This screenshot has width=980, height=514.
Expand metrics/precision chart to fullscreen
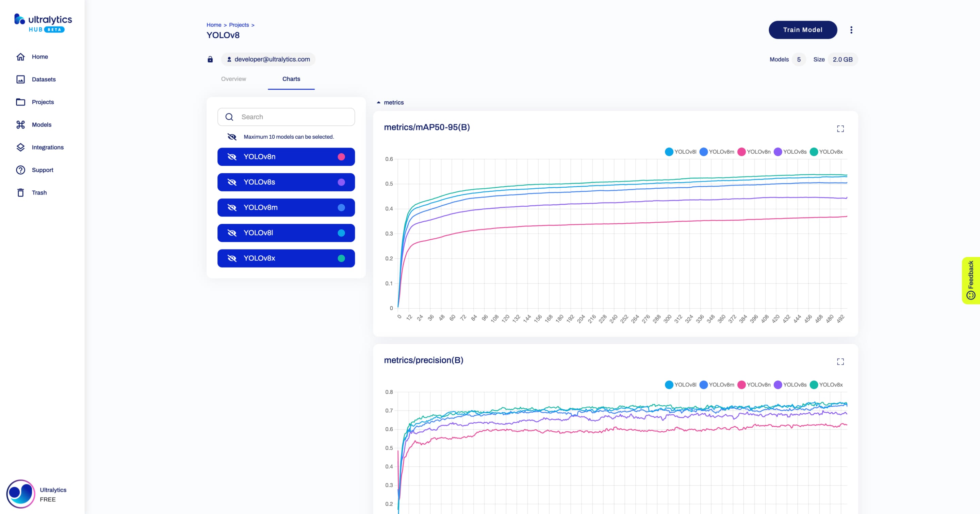840,362
